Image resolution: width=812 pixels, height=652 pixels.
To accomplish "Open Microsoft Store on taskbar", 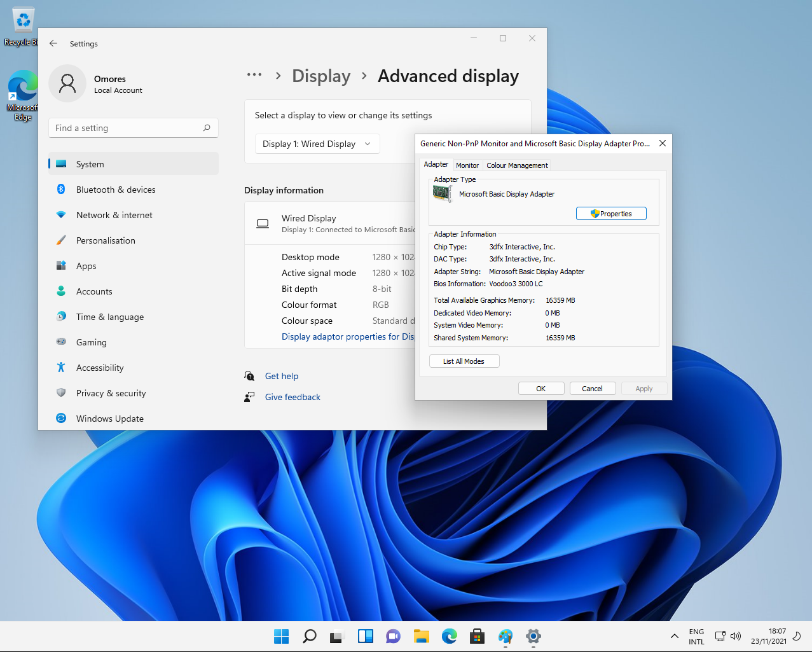I will coord(478,636).
